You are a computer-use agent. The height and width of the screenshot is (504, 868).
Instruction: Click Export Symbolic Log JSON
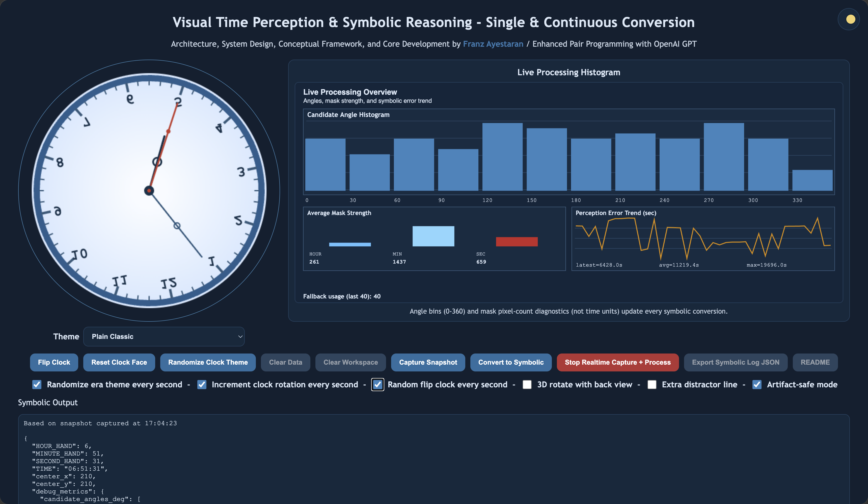(x=736, y=362)
